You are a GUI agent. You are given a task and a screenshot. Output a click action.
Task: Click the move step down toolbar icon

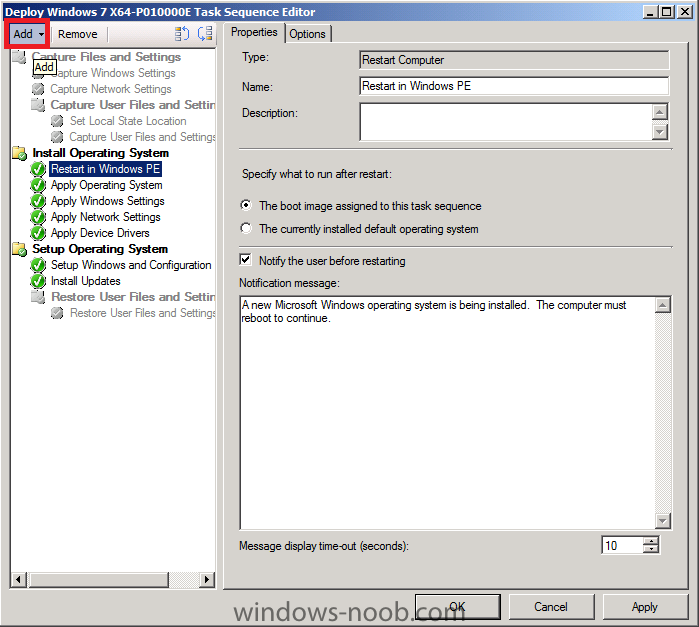click(x=205, y=34)
